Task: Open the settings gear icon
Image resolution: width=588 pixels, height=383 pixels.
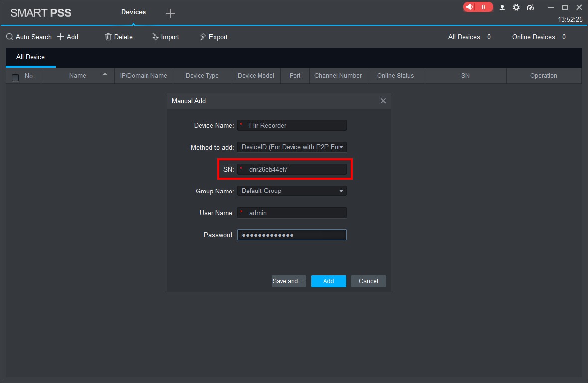Action: point(516,7)
